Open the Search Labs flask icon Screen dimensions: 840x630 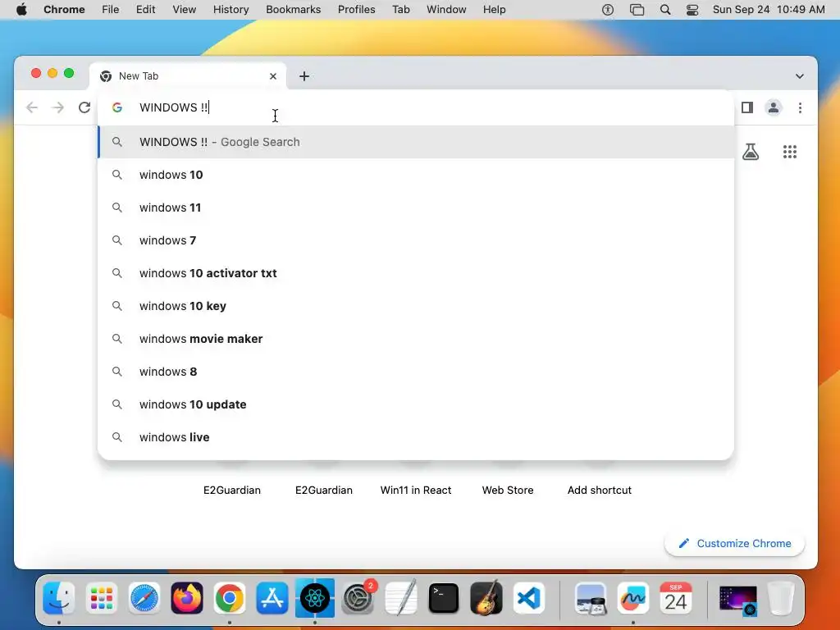[x=751, y=152]
